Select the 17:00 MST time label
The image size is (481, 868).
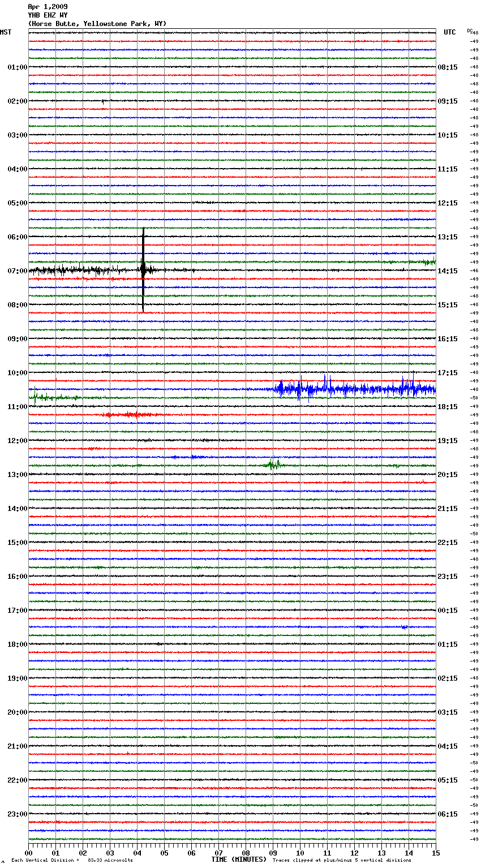point(18,611)
